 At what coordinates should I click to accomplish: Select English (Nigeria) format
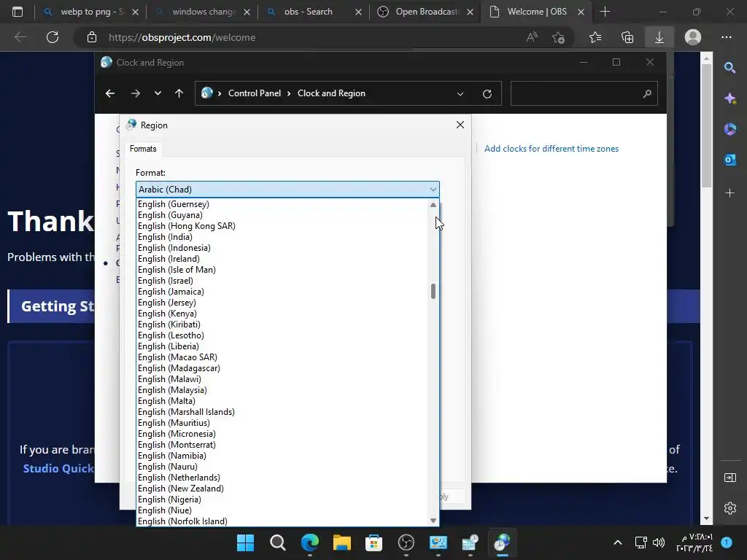[169, 499]
